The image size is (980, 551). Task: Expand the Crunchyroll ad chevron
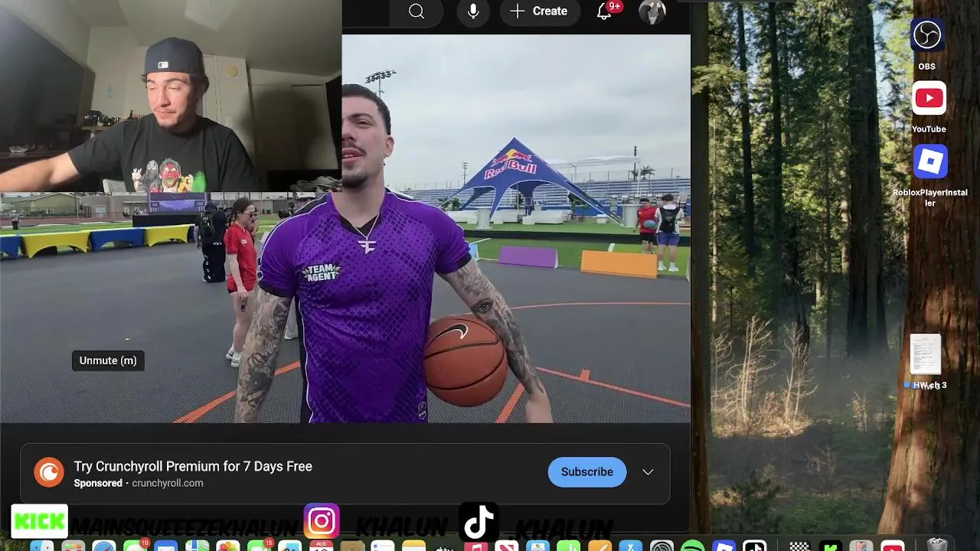[x=648, y=472]
